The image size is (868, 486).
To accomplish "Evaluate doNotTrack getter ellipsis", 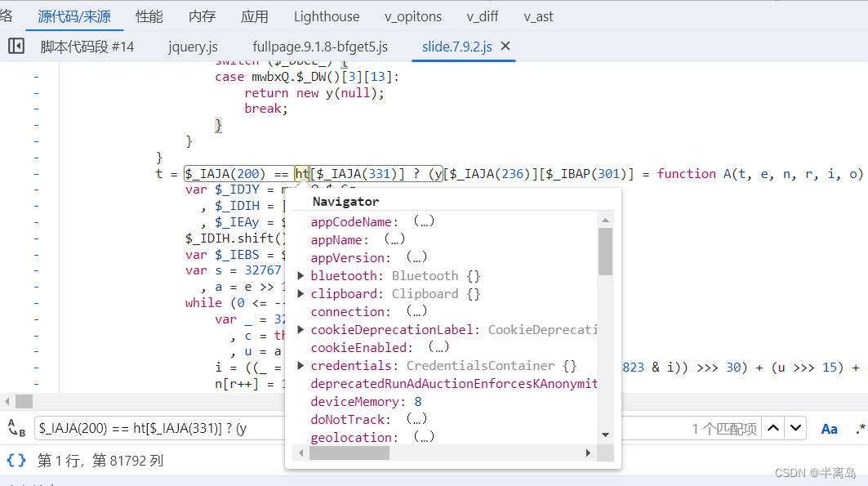I will [x=416, y=419].
